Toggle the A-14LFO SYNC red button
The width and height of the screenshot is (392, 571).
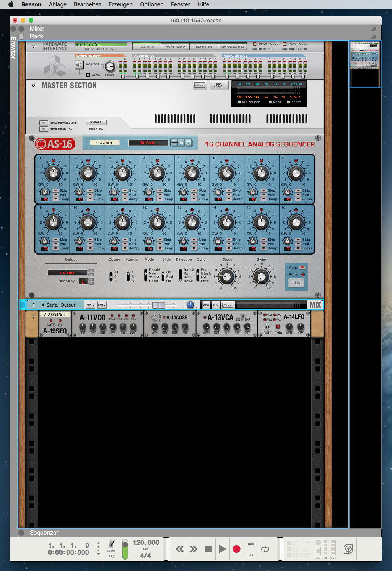(x=278, y=327)
